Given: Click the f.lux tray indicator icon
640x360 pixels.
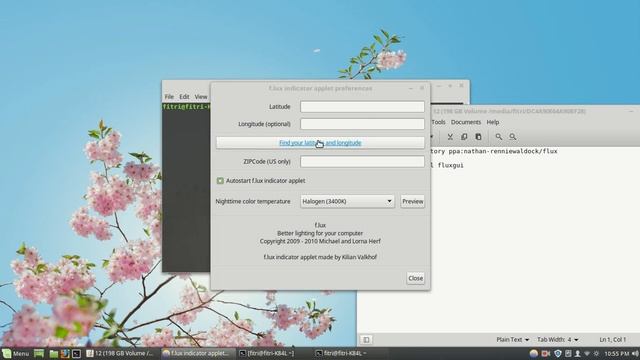Looking at the screenshot, I should click(534, 353).
